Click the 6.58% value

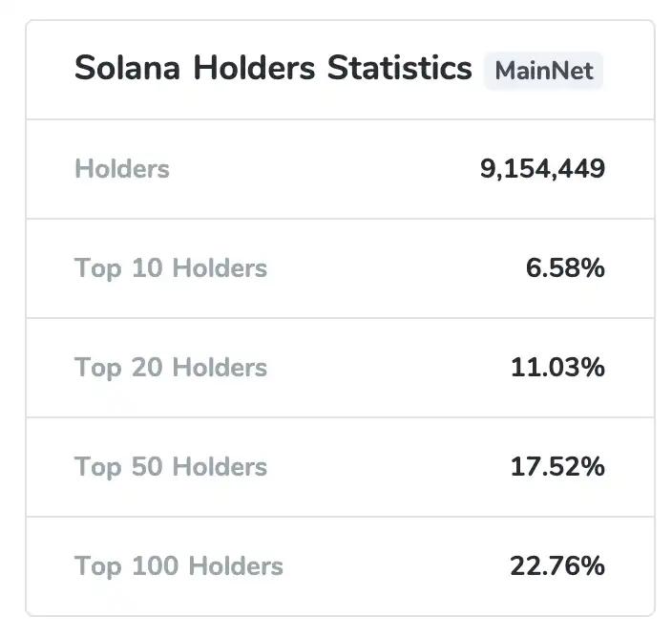click(x=565, y=268)
